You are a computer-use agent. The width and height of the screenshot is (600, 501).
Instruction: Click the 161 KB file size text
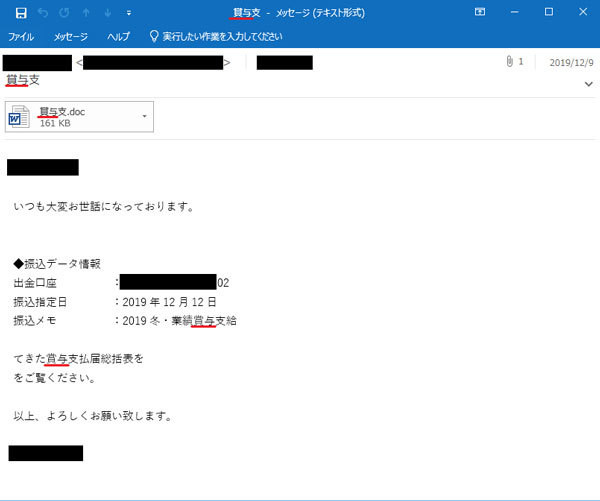coord(55,123)
